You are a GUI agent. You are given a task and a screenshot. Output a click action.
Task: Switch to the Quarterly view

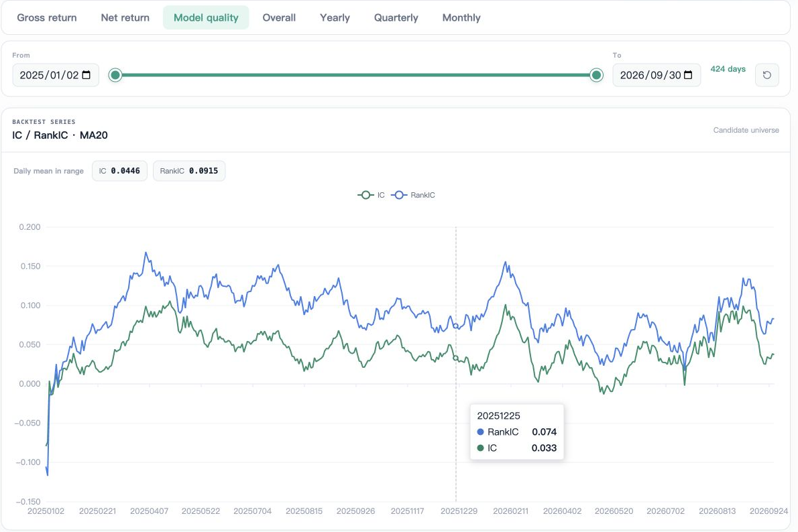[x=396, y=18]
